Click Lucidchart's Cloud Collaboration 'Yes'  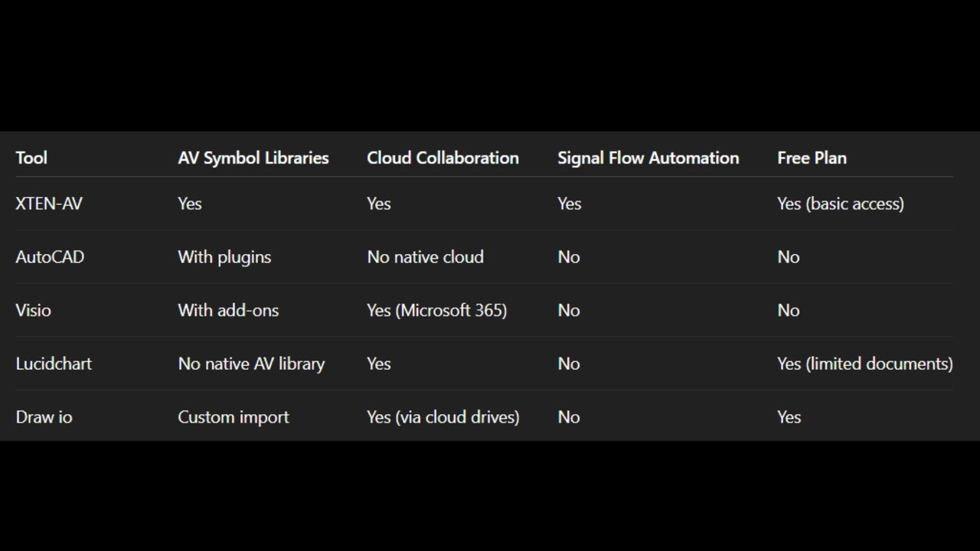pos(379,364)
